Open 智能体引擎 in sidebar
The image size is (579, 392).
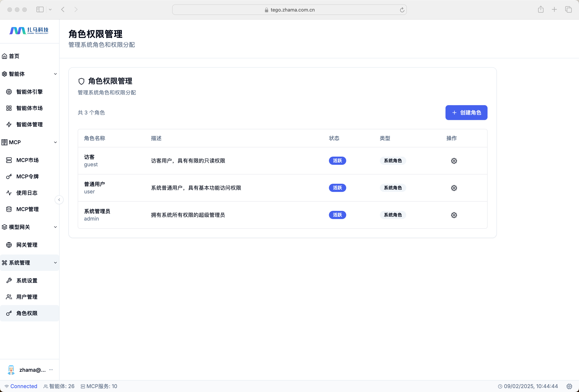tap(29, 92)
